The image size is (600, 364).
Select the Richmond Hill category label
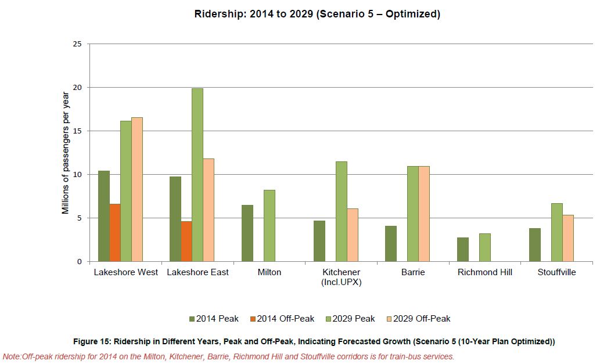[485, 272]
